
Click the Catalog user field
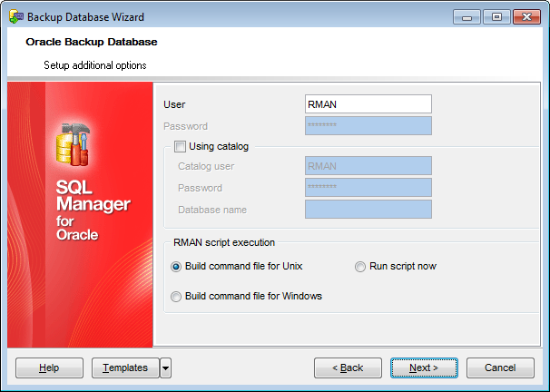(x=368, y=166)
